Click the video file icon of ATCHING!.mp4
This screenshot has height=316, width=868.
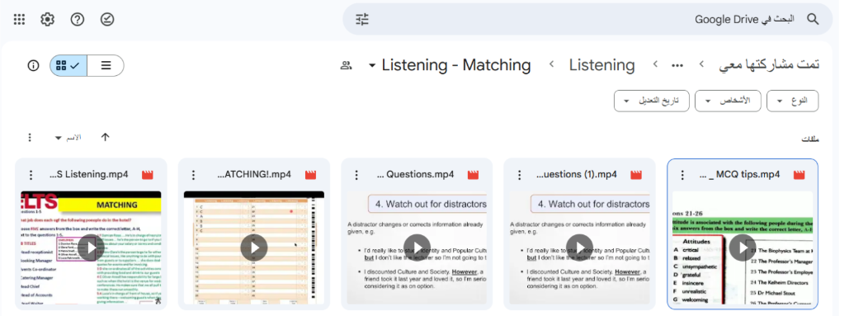click(310, 175)
